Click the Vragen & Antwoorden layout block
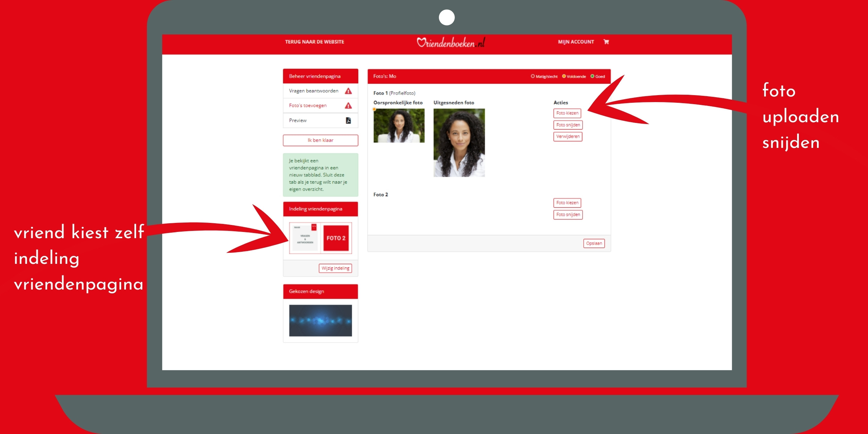The height and width of the screenshot is (434, 868). coord(305,238)
